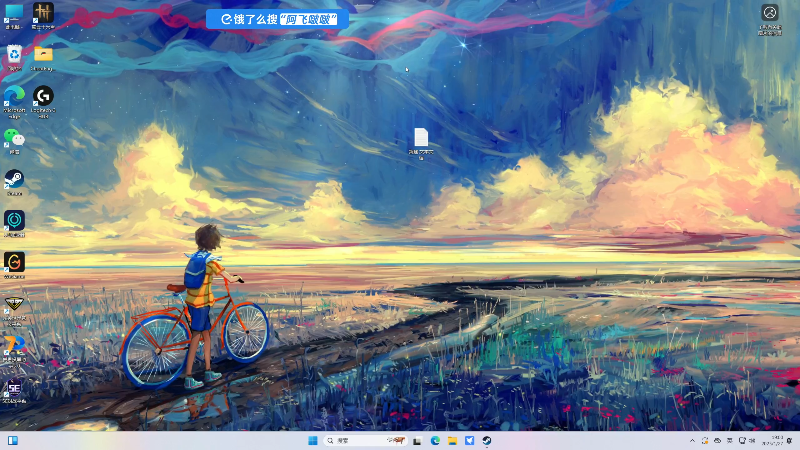Screen dimensions: 800x450
Task: Open the 5E platform desktop shortcut
Action: tap(14, 392)
